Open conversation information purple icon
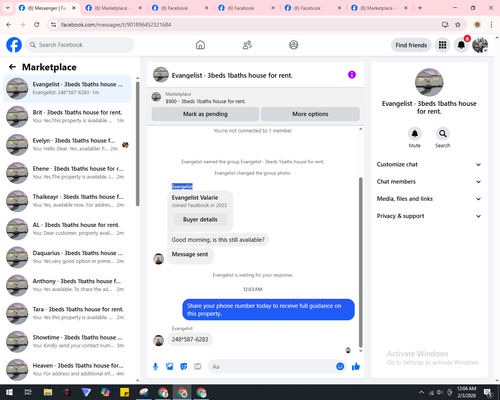 click(352, 75)
